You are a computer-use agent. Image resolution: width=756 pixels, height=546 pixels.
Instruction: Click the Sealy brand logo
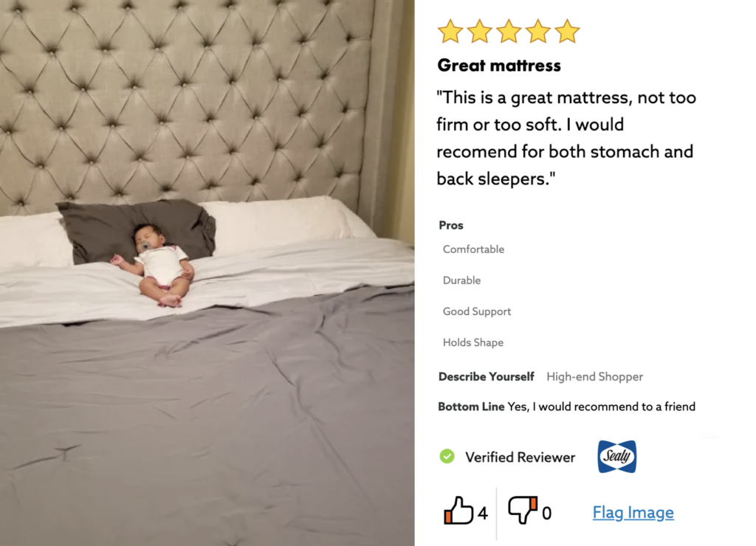[616, 457]
